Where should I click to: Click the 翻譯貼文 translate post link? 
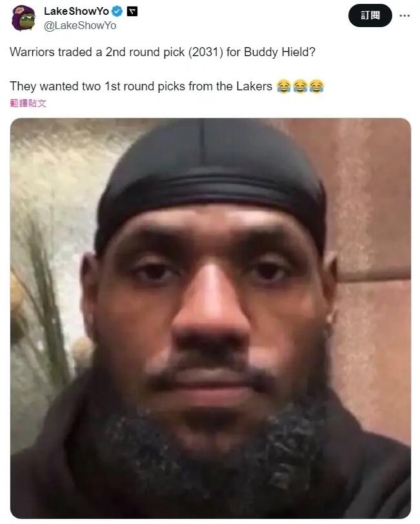click(x=28, y=104)
